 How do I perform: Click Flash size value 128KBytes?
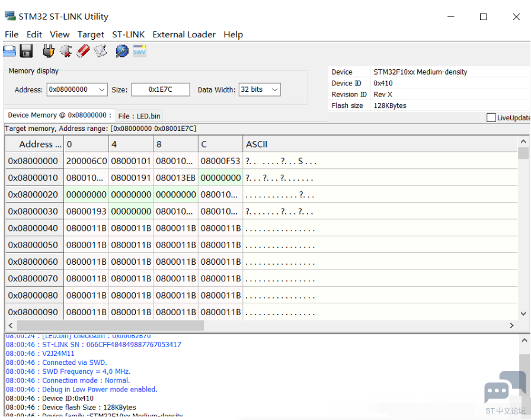coord(390,105)
